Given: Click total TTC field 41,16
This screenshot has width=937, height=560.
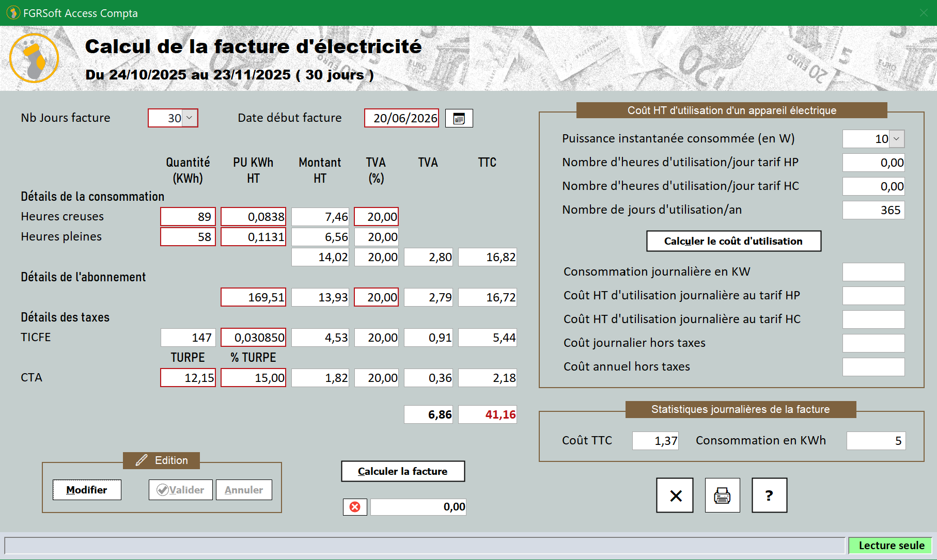Looking at the screenshot, I should [x=488, y=414].
